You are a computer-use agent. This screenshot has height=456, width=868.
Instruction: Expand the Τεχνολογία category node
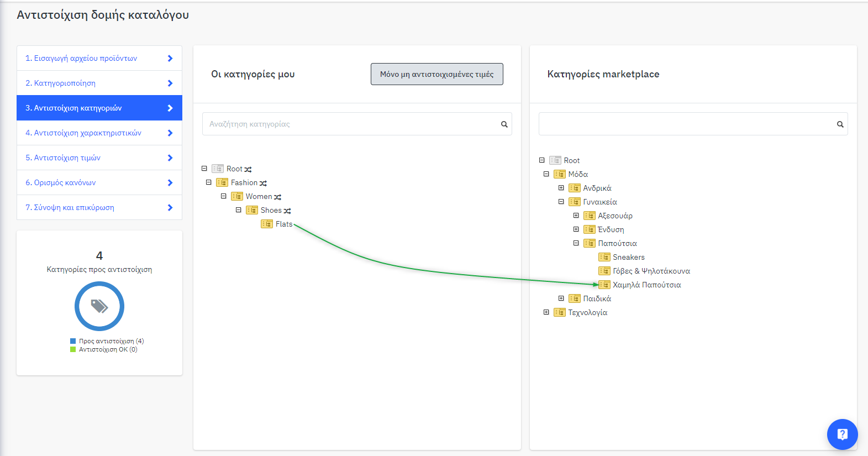(546, 312)
